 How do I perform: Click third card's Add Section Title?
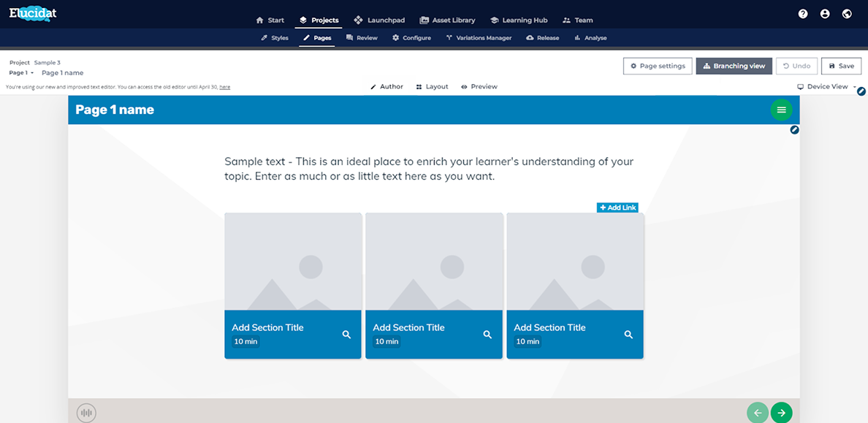pos(549,327)
